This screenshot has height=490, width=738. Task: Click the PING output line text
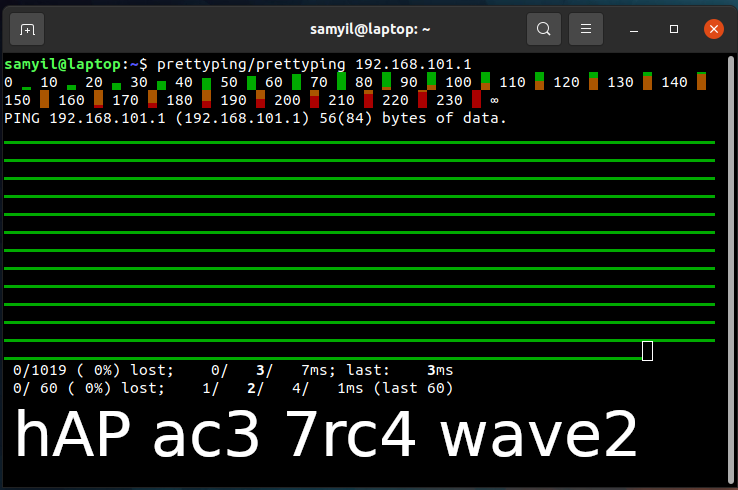(x=255, y=118)
